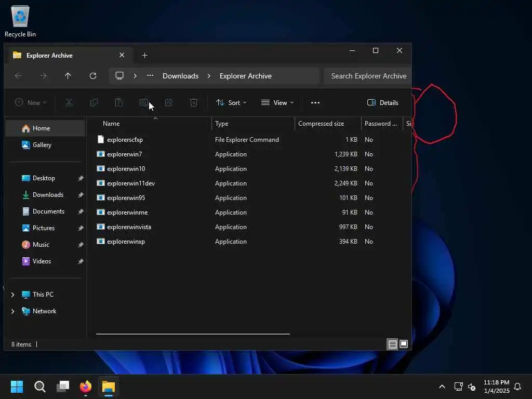Select the Explorer Archive tab
The width and height of the screenshot is (532, 399).
[x=69, y=55]
